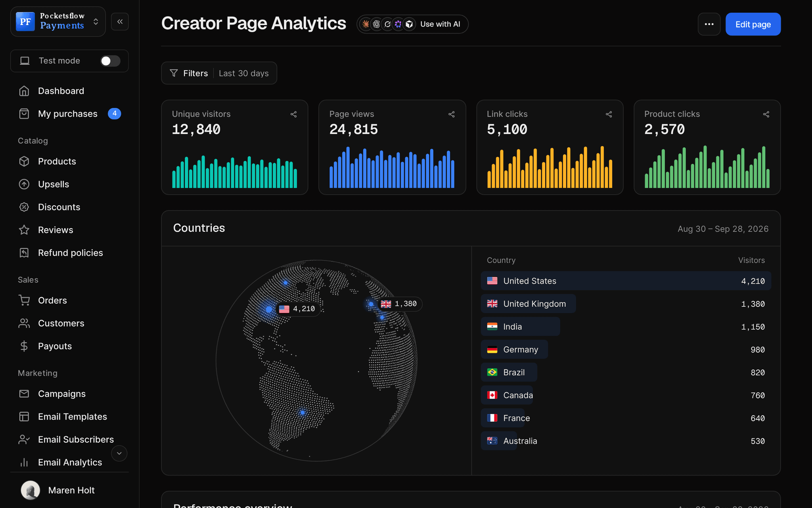
Task: Open Payouts dollar icon
Action: pyautogui.click(x=24, y=346)
